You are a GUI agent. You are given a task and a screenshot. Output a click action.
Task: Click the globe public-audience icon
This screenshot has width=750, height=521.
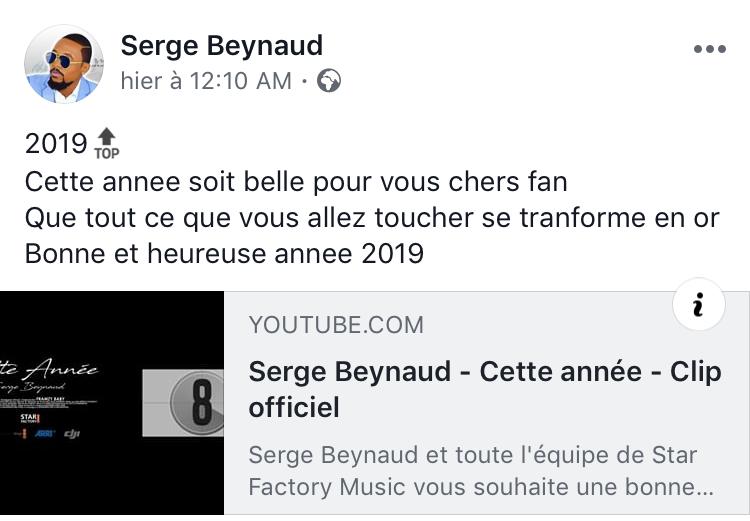point(329,82)
